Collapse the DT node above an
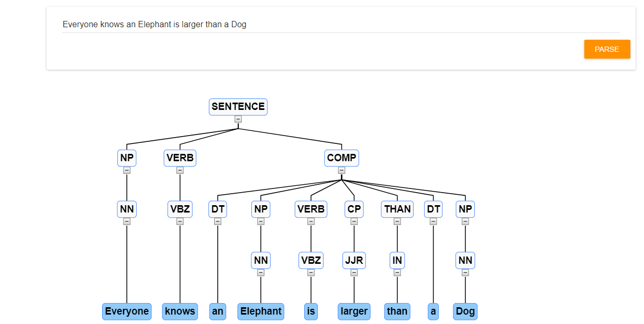Screen dimensions: 644x324 [217, 221]
